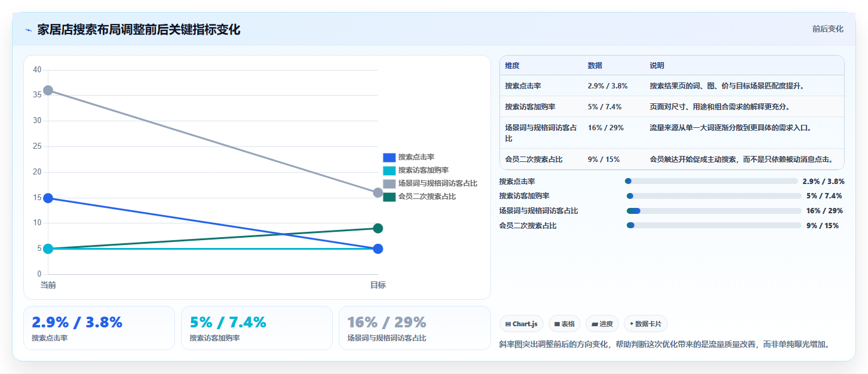Click the 9% / 15% progress value
The height and width of the screenshot is (374, 868).
(x=823, y=226)
